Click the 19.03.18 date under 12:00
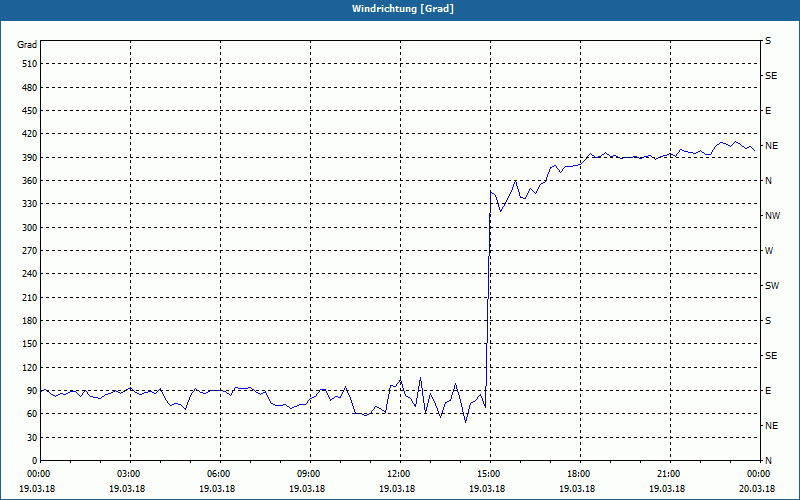Image resolution: width=800 pixels, height=500 pixels. click(x=397, y=489)
